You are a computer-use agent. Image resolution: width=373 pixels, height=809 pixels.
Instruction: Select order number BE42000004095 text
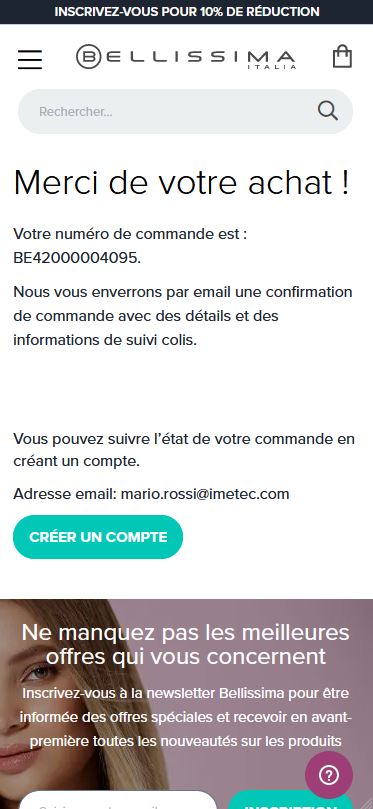point(76,258)
